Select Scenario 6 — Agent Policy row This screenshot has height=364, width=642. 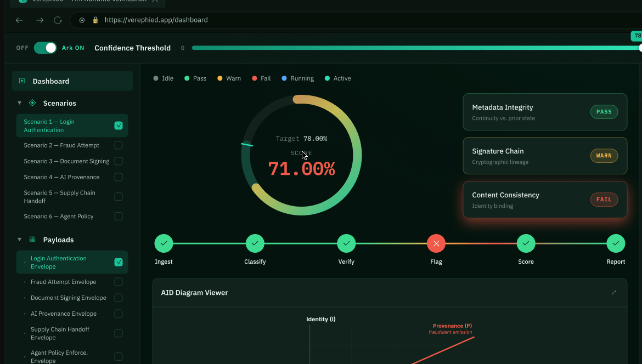coord(72,217)
